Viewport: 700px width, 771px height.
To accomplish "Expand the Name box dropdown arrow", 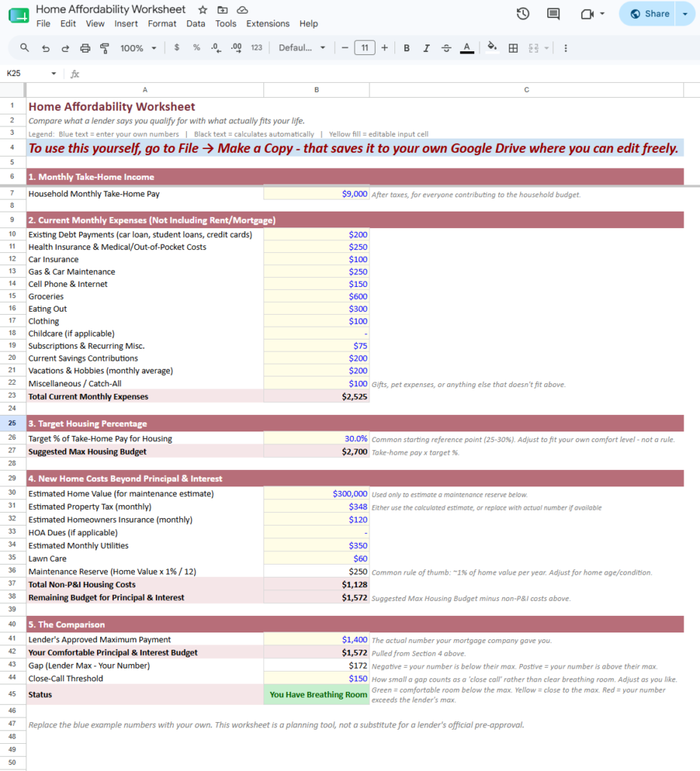I will pos(53,73).
